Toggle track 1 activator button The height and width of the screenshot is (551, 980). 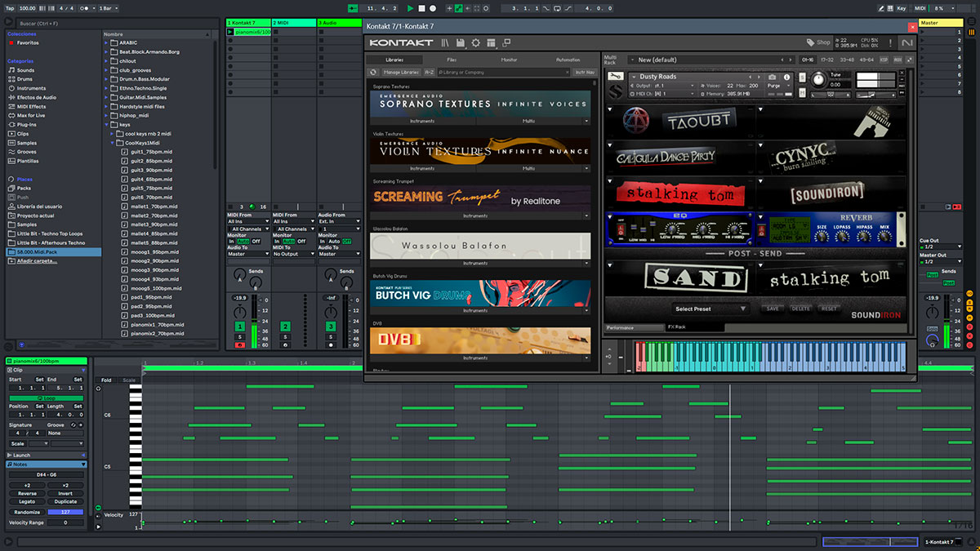pyautogui.click(x=240, y=327)
